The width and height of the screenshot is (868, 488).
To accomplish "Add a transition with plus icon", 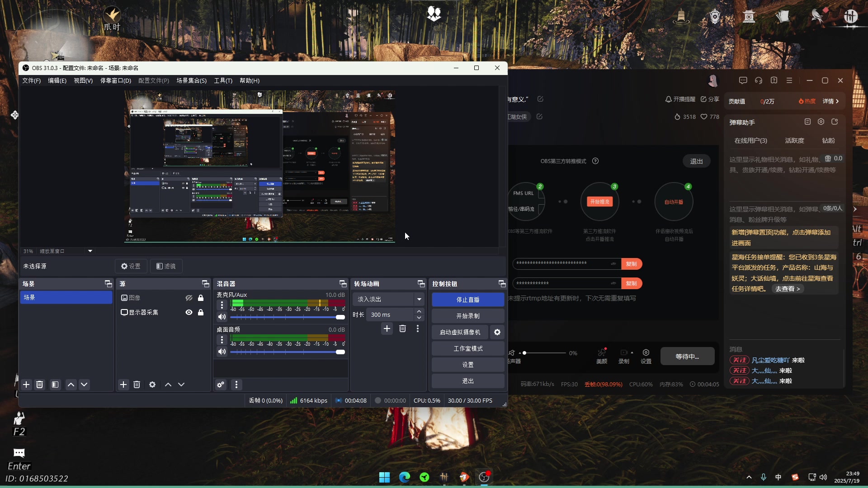I will (387, 328).
